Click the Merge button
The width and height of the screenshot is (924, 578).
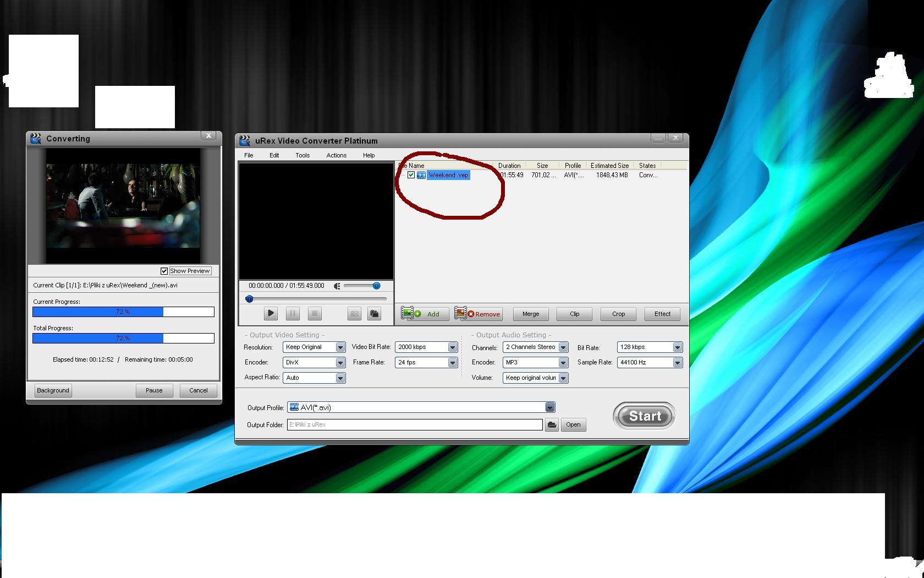[531, 314]
